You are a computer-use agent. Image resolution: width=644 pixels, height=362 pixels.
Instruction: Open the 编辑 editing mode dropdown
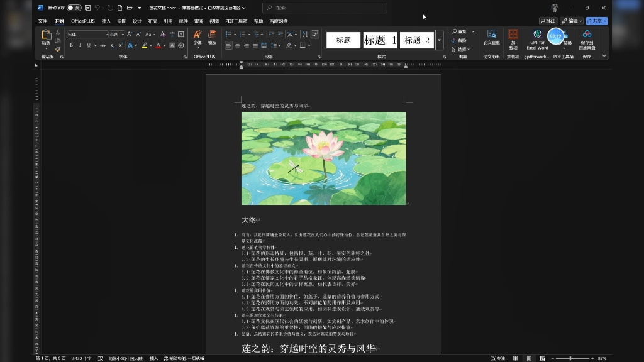point(572,21)
